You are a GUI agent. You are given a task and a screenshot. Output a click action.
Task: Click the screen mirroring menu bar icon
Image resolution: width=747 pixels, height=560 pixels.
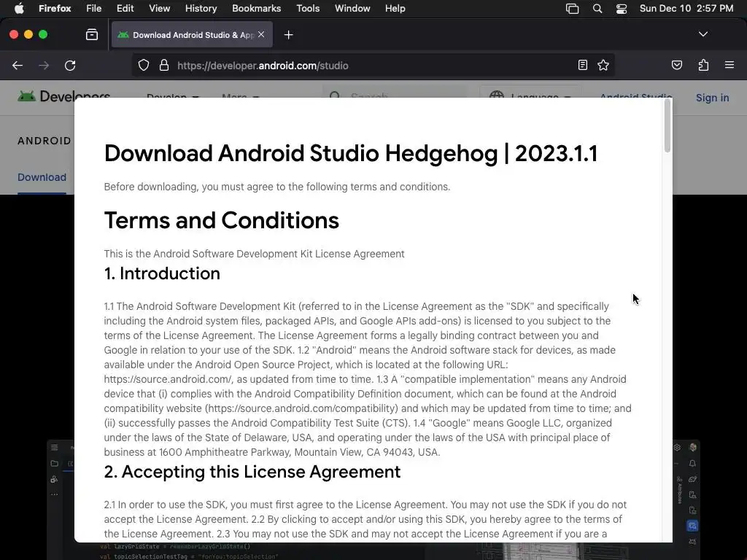(x=572, y=8)
